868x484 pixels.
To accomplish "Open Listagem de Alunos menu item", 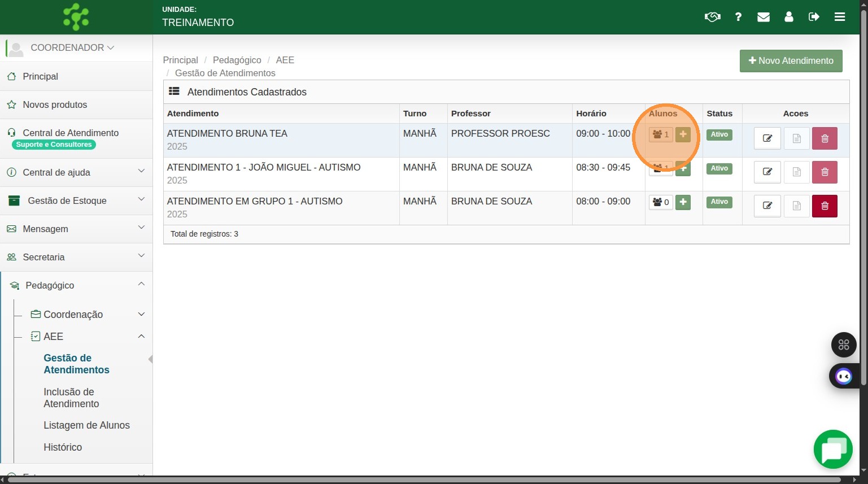I will (x=86, y=425).
